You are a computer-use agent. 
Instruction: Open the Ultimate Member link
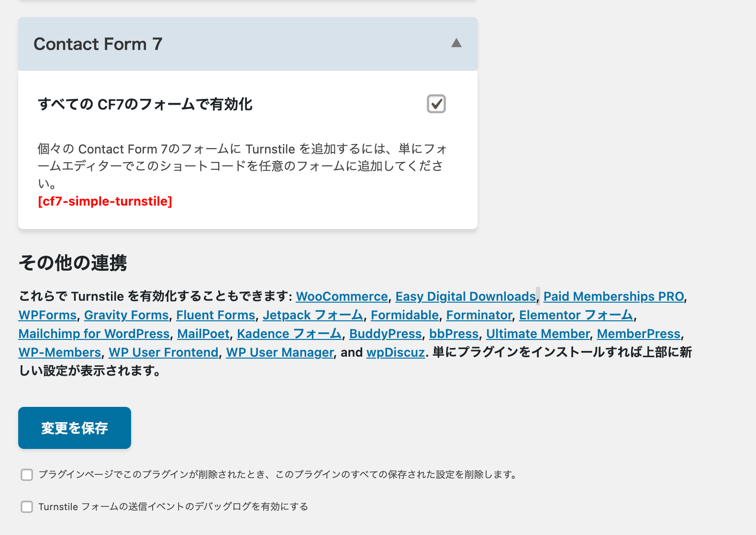pyautogui.click(x=538, y=334)
